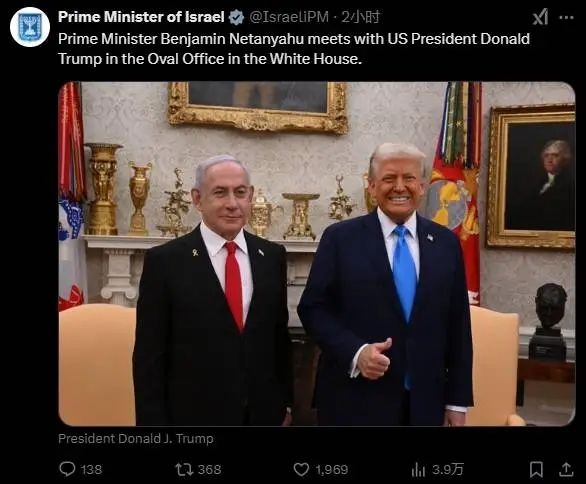This screenshot has width=586, height=484.
Task: Click the @IsraeliPM handle
Action: [x=289, y=17]
